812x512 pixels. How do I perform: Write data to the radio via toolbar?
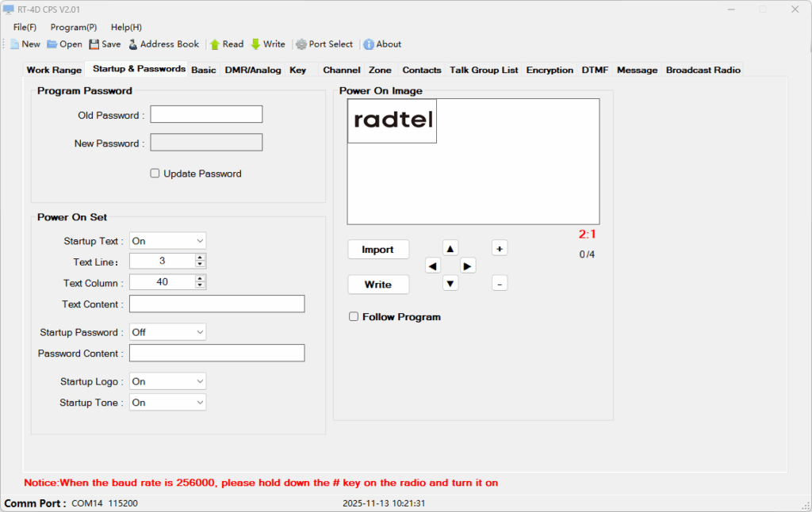point(267,44)
